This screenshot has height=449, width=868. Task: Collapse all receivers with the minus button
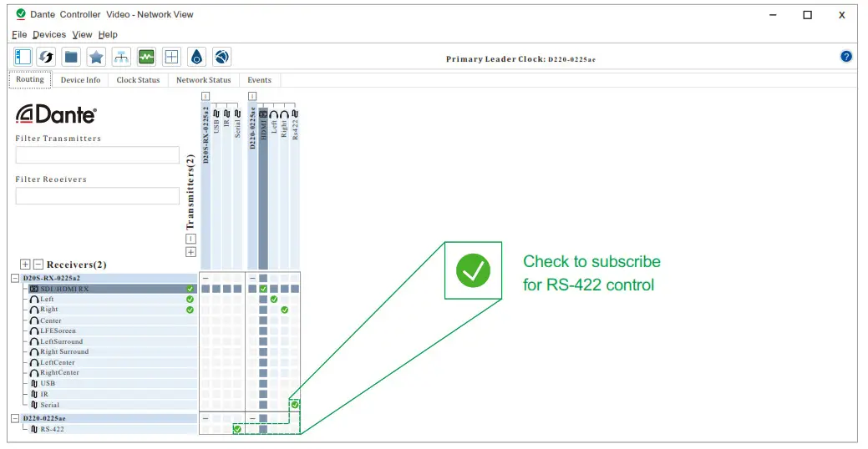click(x=38, y=265)
